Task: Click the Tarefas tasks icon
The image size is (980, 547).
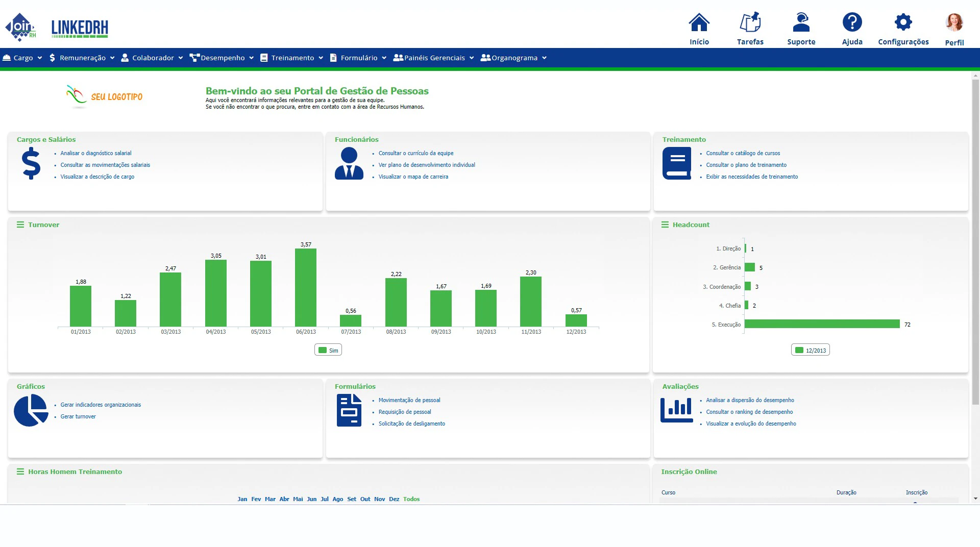Action: pos(750,23)
